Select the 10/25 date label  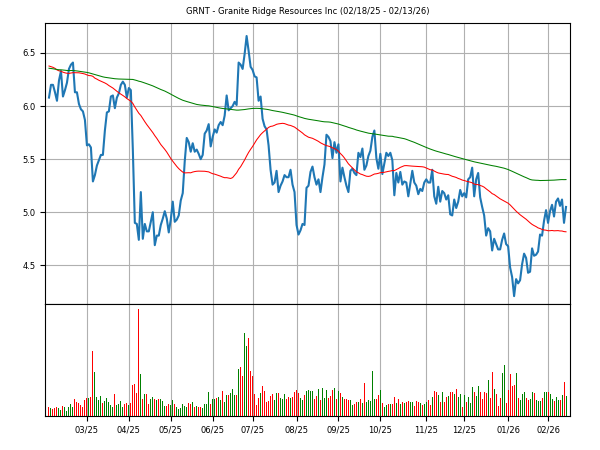click(x=380, y=429)
